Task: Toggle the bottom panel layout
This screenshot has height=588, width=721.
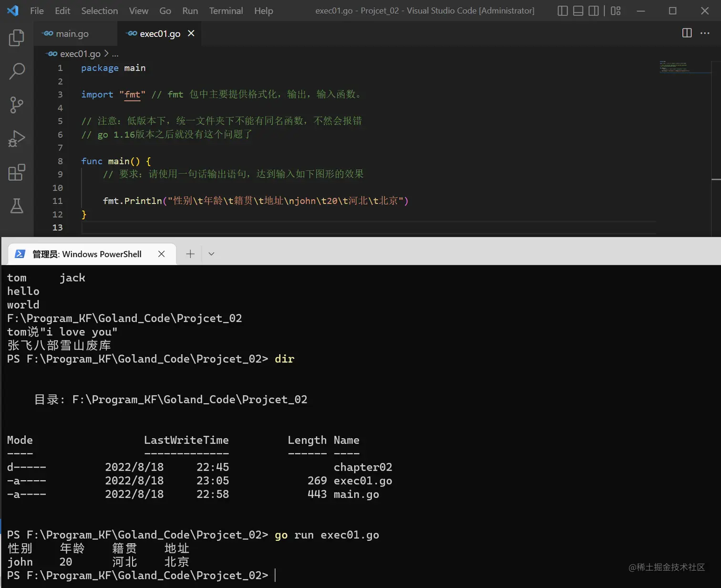Action: (x=578, y=10)
